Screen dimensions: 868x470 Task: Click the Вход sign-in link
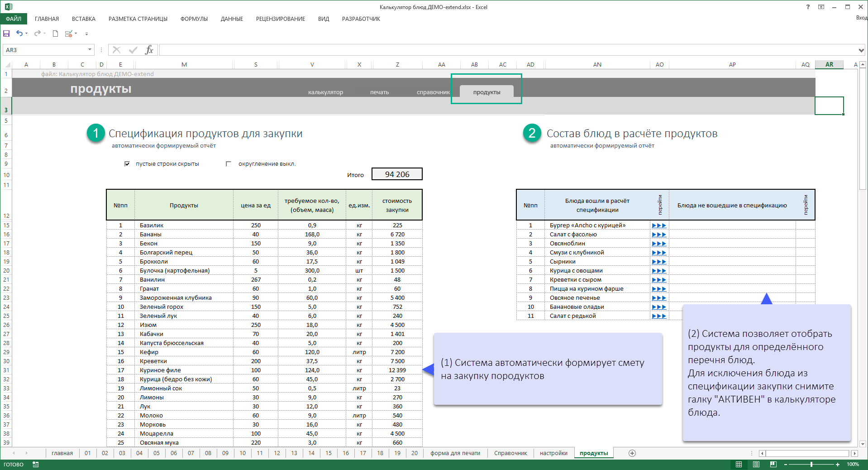pos(861,18)
